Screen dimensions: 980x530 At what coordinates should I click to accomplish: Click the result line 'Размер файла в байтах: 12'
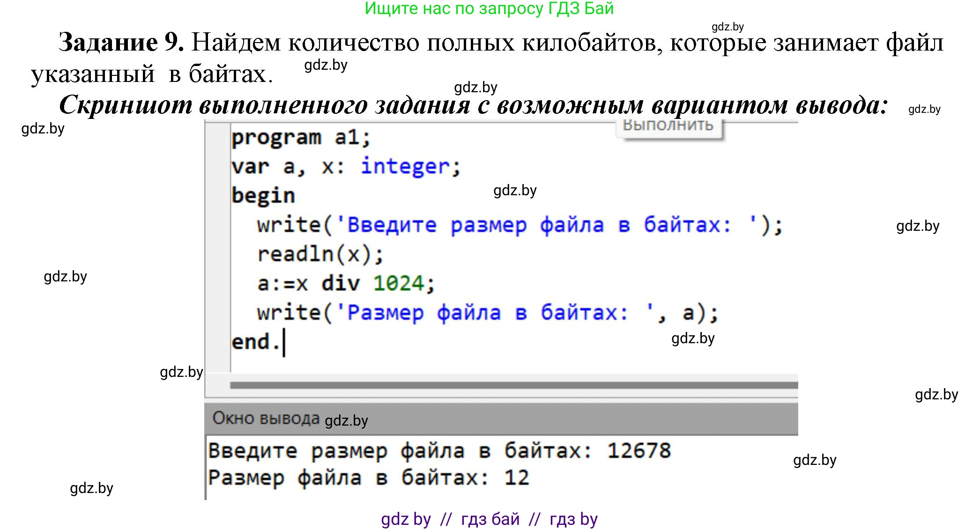(368, 478)
